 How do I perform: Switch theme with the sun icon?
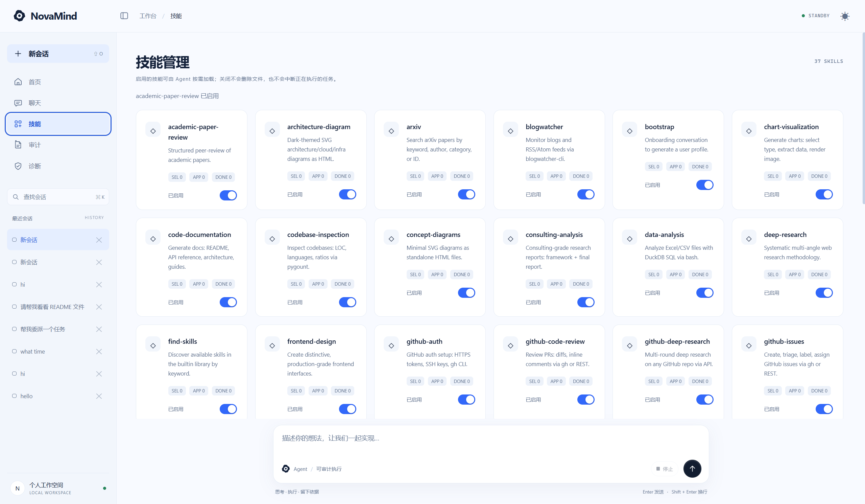(x=845, y=16)
